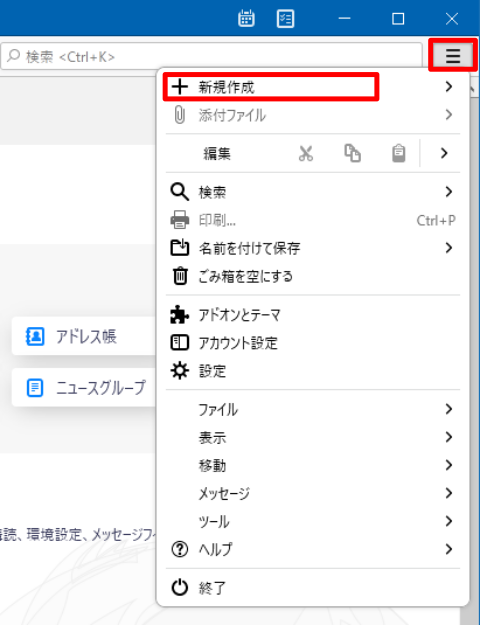Image resolution: width=480 pixels, height=625 pixels.
Task: Open 設定 gear menu entry
Action: tap(313, 371)
